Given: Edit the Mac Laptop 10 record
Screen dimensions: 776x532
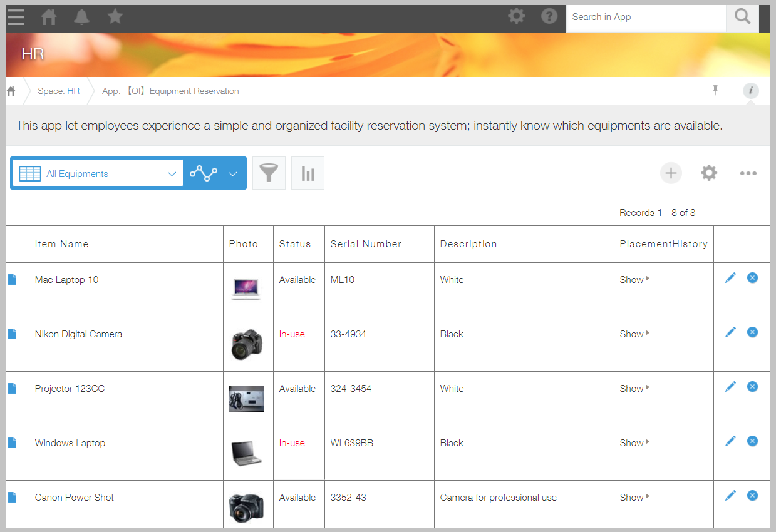Looking at the screenshot, I should click(730, 278).
